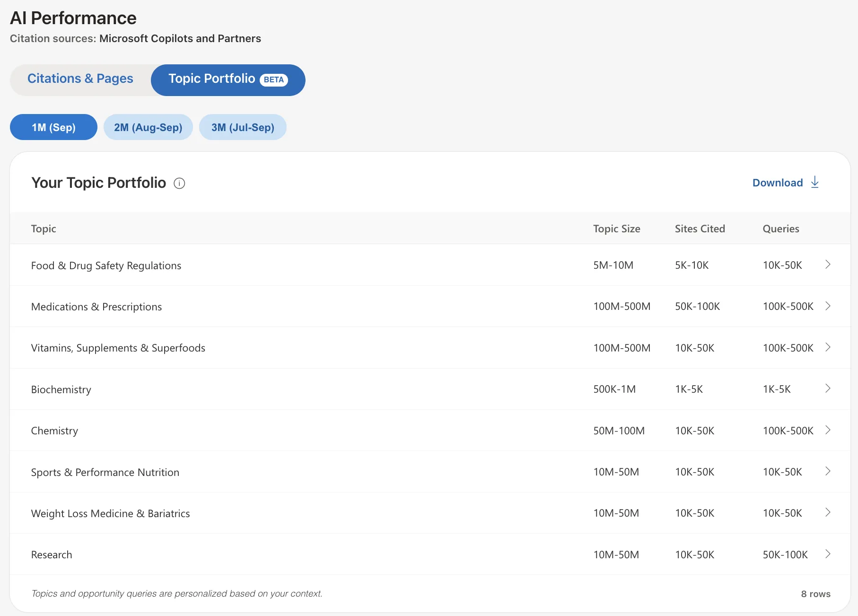Image resolution: width=858 pixels, height=616 pixels.
Task: Open the Chemistry topic
Action: [x=54, y=431]
